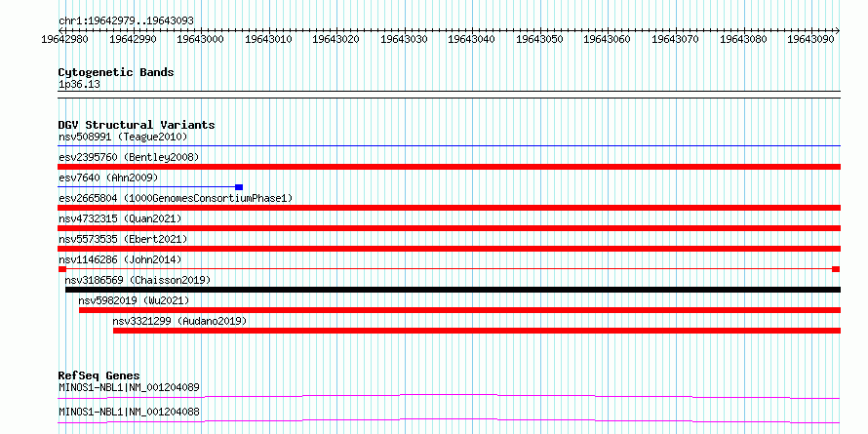Open variant nsv3186569 (Chaisson2019) label
The image size is (868, 434).
(138, 280)
